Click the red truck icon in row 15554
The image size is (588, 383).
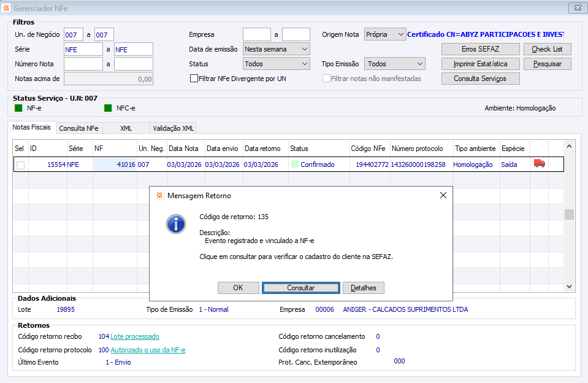point(539,163)
